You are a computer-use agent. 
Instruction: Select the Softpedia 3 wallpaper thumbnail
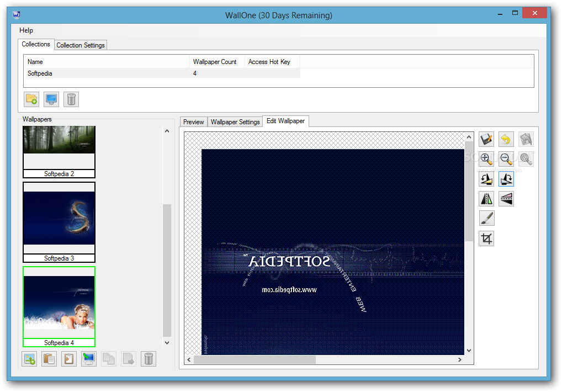(59, 222)
